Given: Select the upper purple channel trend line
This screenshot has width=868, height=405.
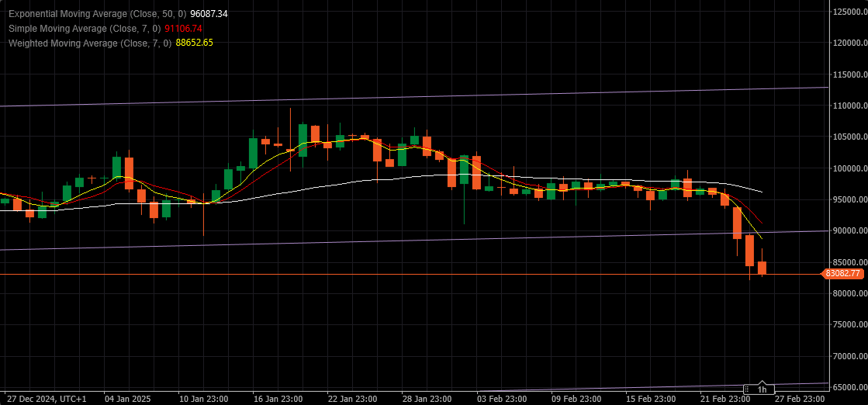Looking at the screenshot, I should tap(414, 96).
